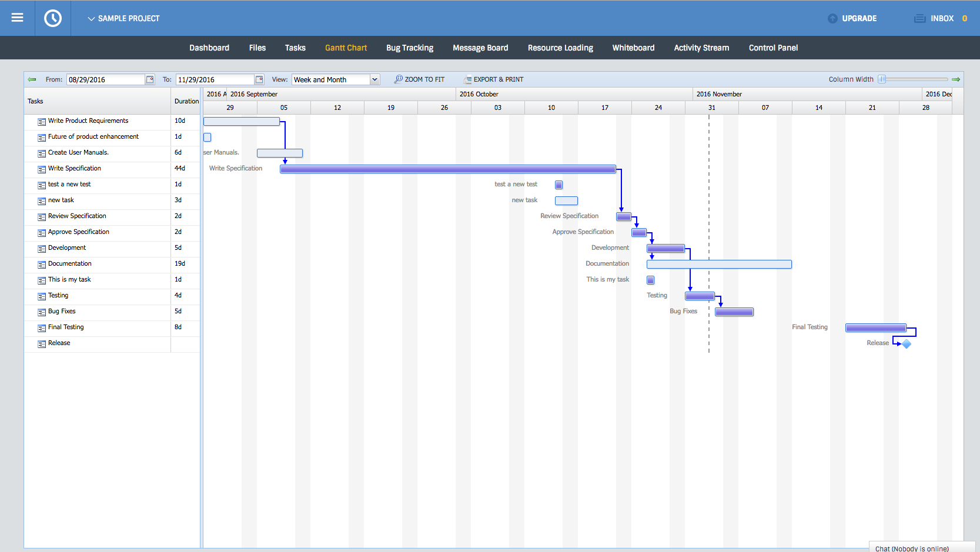Click the clock icon in the header
The width and height of the screenshot is (980, 552).
click(x=52, y=17)
